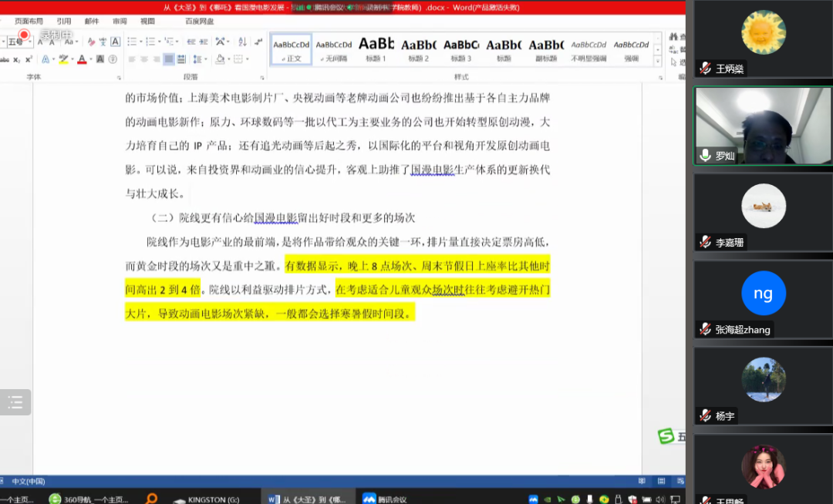Image resolution: width=833 pixels, height=504 pixels.
Task: Toggle justified paragraph alignment
Action: (168, 59)
